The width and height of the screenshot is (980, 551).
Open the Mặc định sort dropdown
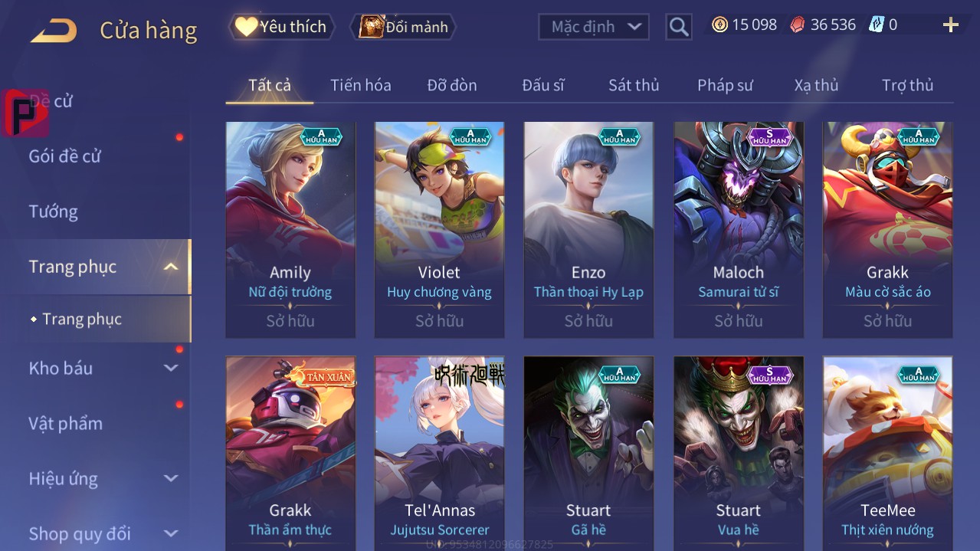coord(594,27)
